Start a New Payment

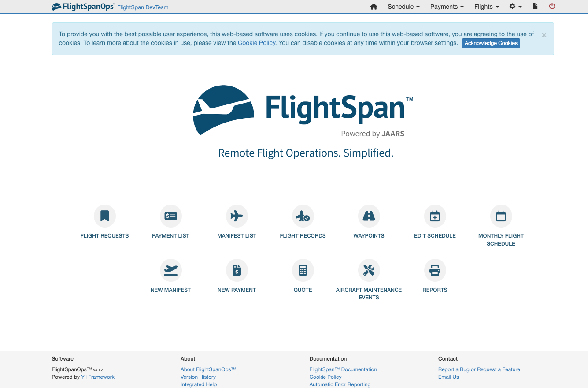pos(237,270)
